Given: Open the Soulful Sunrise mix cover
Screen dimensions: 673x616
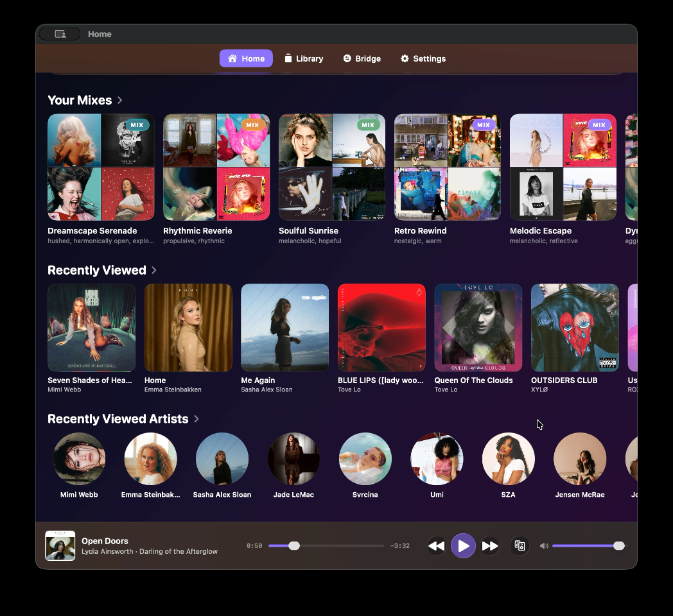Looking at the screenshot, I should tap(332, 167).
